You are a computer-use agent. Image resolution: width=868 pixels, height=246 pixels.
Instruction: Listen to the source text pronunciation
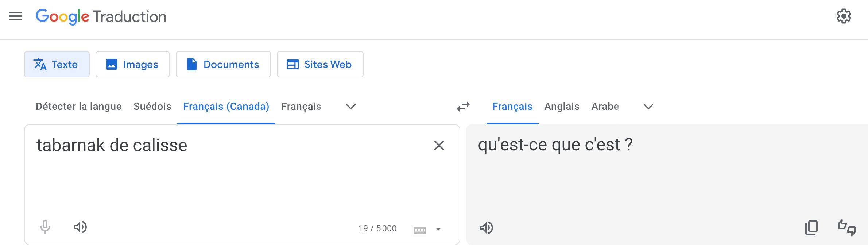[81, 227]
